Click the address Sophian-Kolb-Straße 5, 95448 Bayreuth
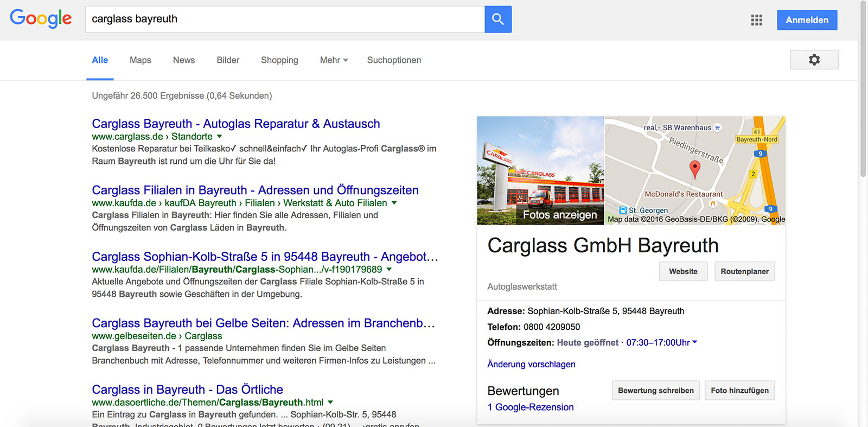This screenshot has width=868, height=427. pyautogui.click(x=606, y=311)
